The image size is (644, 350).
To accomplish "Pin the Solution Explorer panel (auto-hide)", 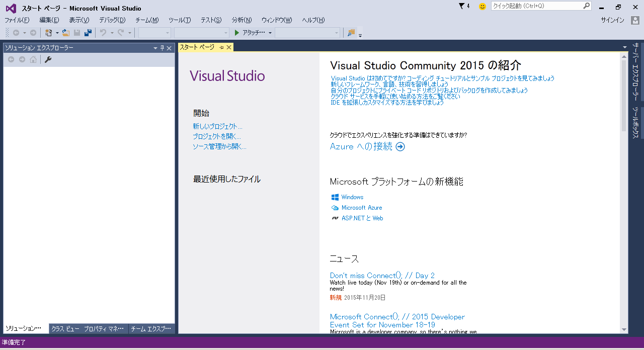I will point(163,48).
